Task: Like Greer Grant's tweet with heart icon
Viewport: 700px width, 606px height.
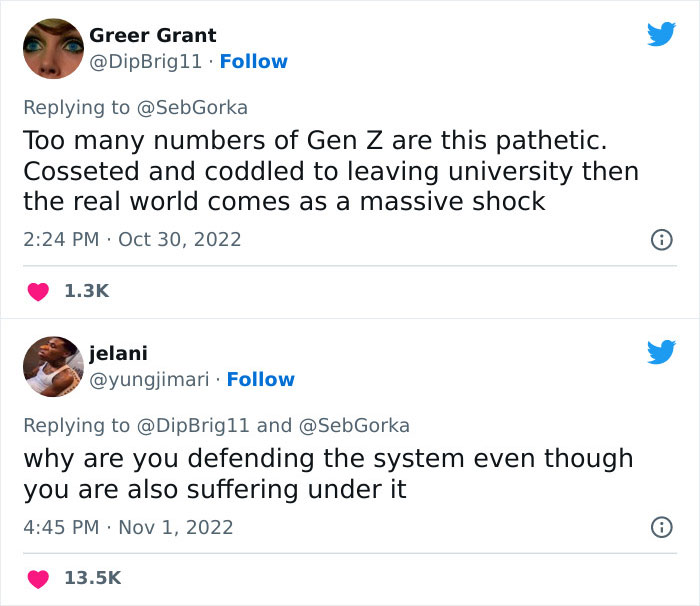Action: (38, 291)
